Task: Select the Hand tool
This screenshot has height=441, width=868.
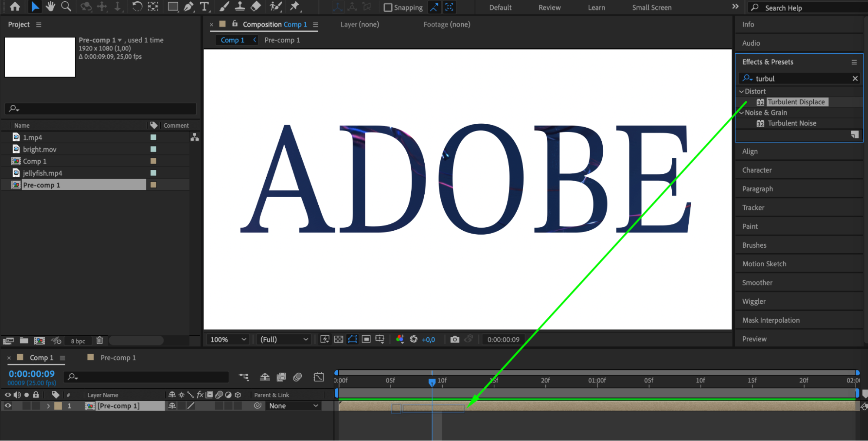Action: [x=50, y=7]
